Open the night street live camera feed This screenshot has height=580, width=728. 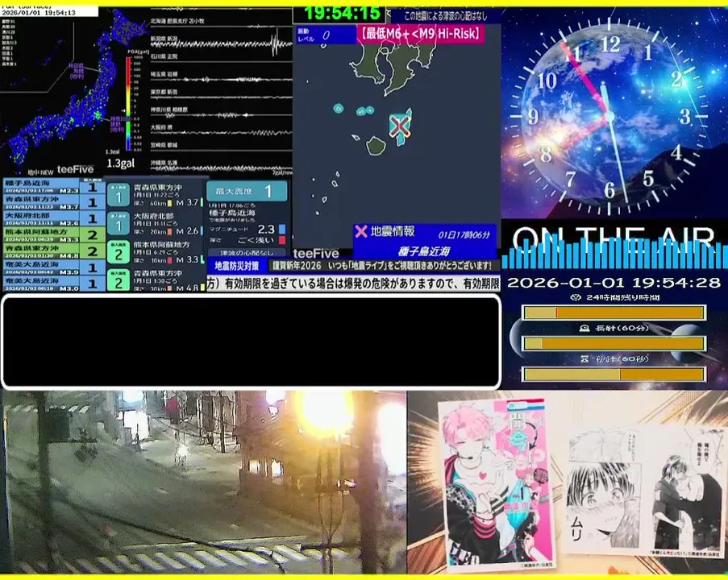pyautogui.click(x=204, y=482)
